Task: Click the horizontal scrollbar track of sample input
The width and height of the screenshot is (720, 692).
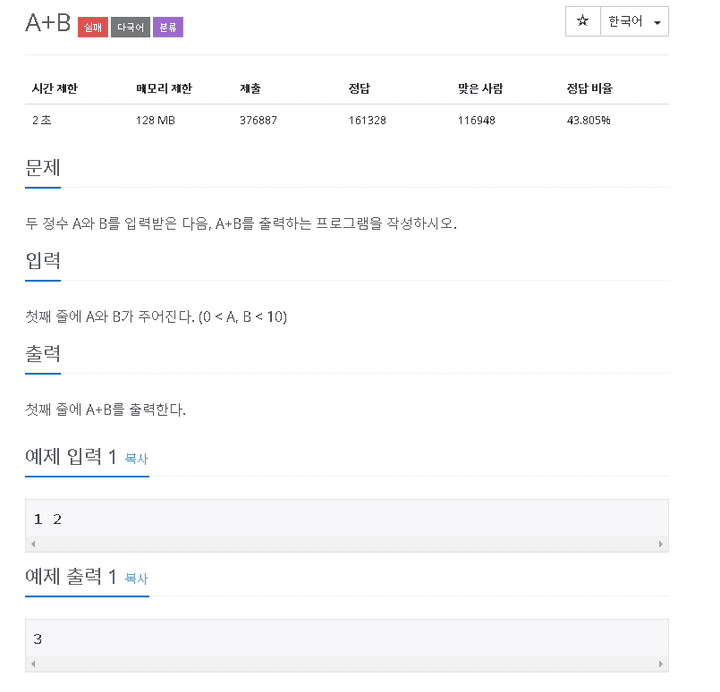Action: [347, 544]
